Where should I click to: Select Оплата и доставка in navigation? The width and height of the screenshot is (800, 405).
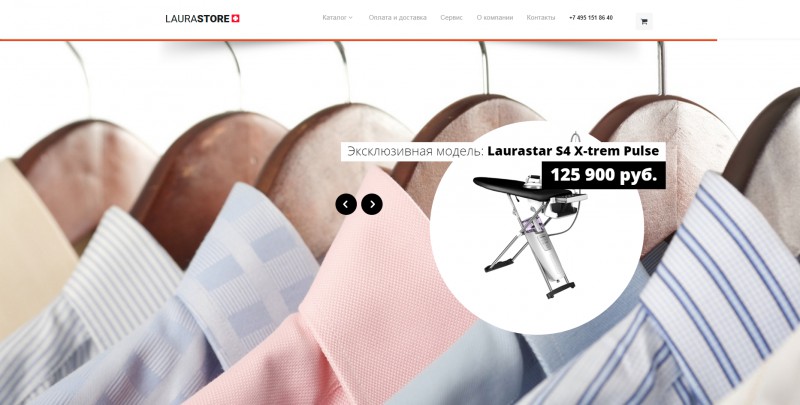pyautogui.click(x=397, y=17)
